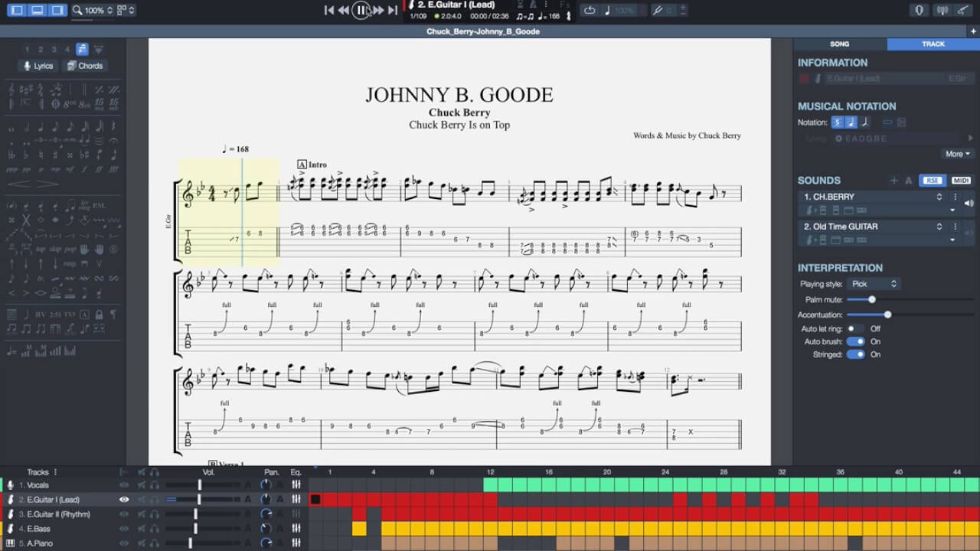Open the Chords editor
Viewport: 980px width, 551px height.
tap(85, 66)
